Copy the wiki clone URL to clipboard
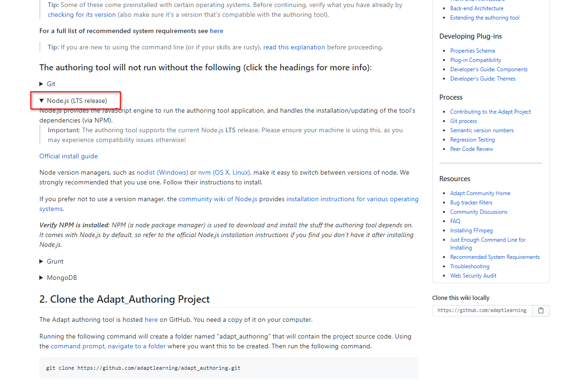Viewport: 588px width, 380px height. 541,311
